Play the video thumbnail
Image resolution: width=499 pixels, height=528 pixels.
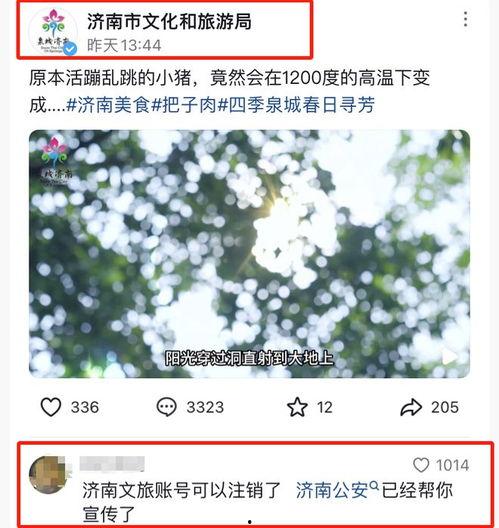click(x=250, y=254)
